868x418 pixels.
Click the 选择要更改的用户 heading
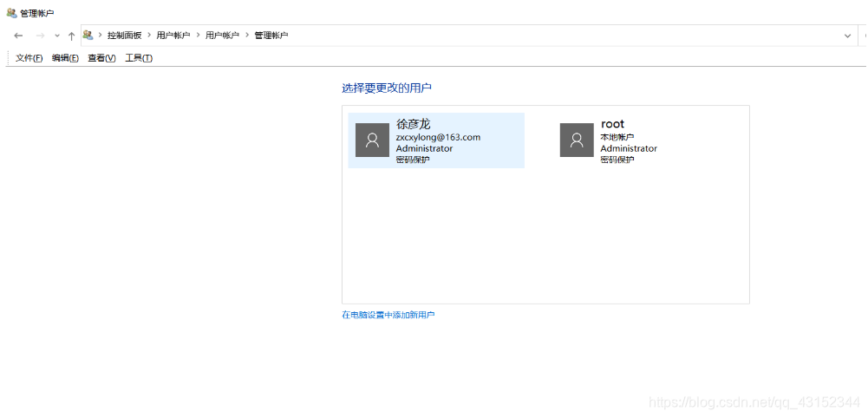pos(387,88)
